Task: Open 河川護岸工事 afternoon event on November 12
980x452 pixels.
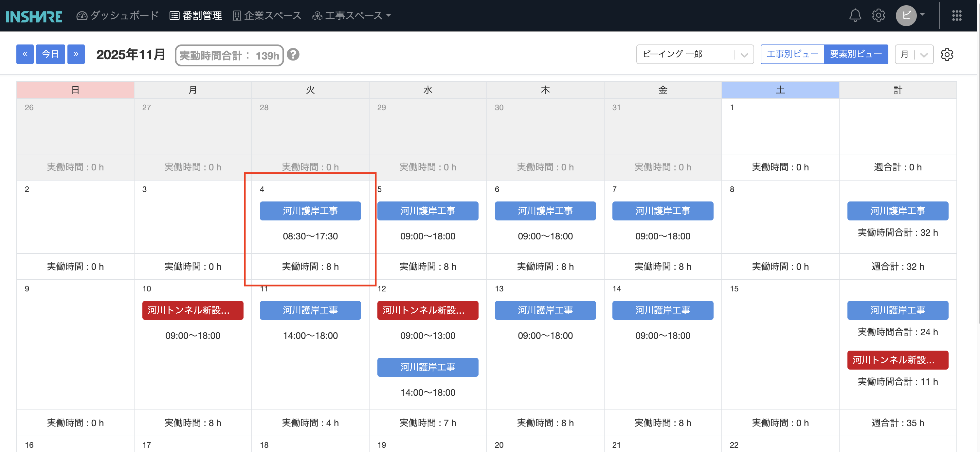Action: (x=428, y=367)
